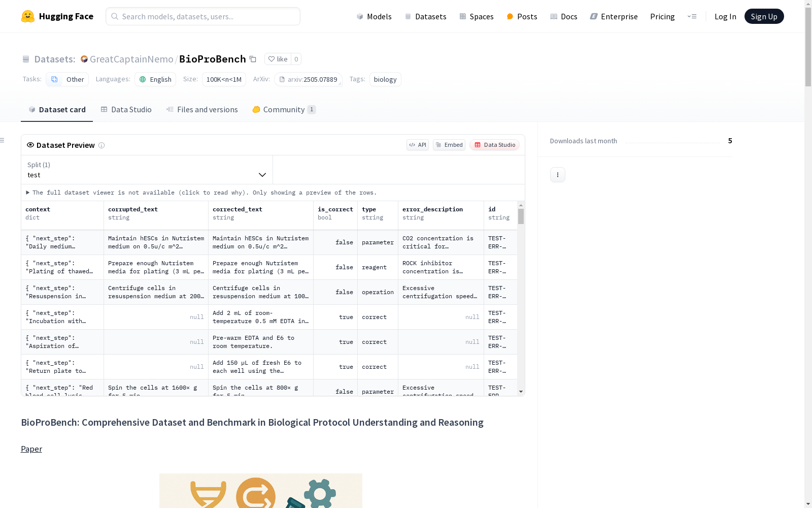Switch to the Dataset card tab
The height and width of the screenshot is (508, 812).
click(57, 109)
